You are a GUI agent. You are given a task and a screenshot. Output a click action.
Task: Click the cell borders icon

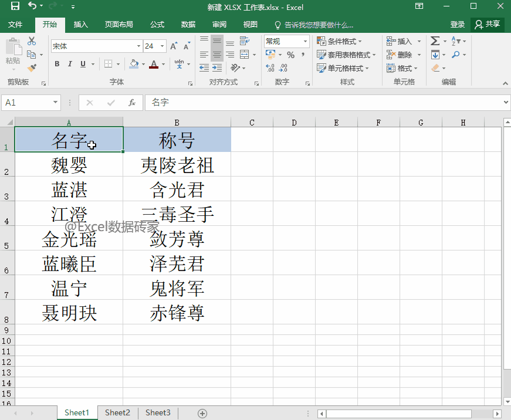[108, 63]
